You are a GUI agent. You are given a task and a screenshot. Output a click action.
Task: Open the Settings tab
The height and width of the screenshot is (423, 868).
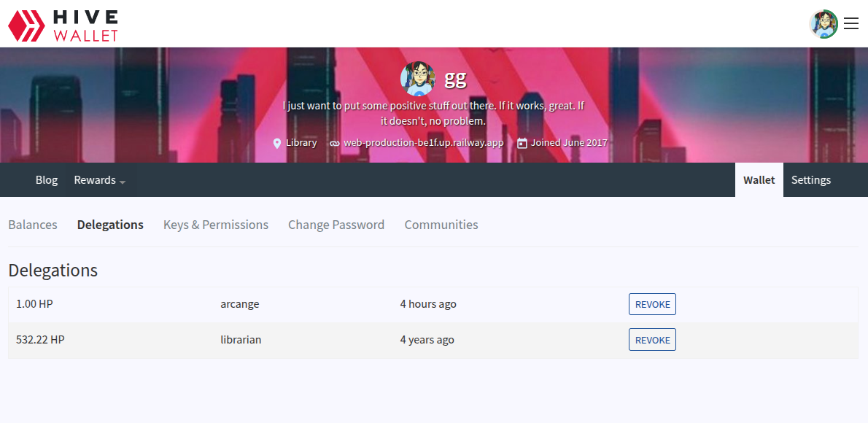[810, 180]
